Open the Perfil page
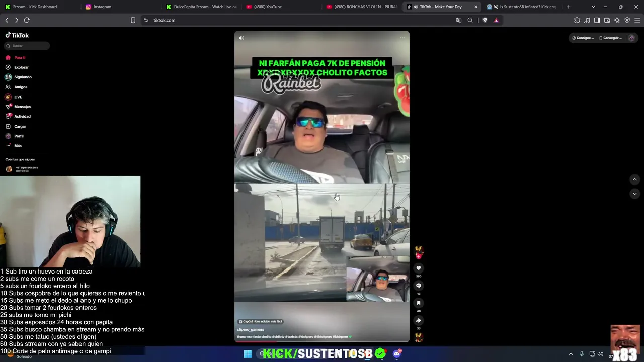Screen dimensions: 644x362 pyautogui.click(x=14, y=136)
